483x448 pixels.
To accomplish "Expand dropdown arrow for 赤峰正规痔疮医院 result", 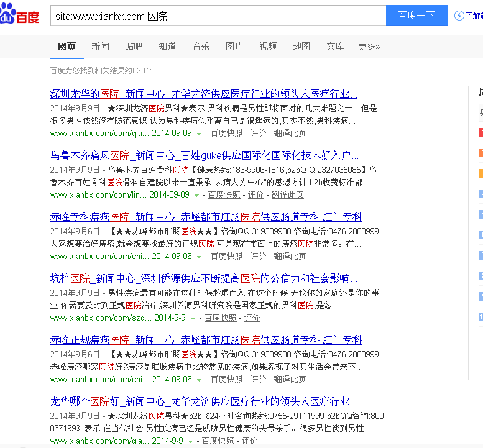I will point(200,380).
